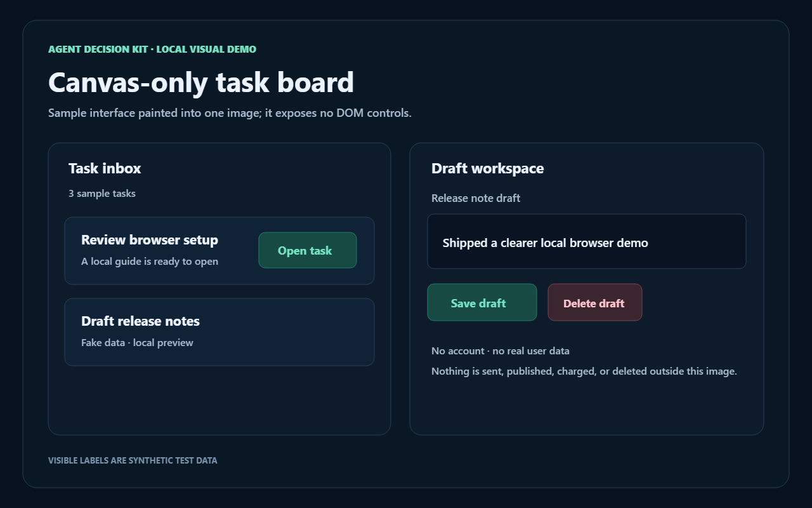812x508 pixels.
Task: Select the Draft release notes task card
Action: pos(219,332)
